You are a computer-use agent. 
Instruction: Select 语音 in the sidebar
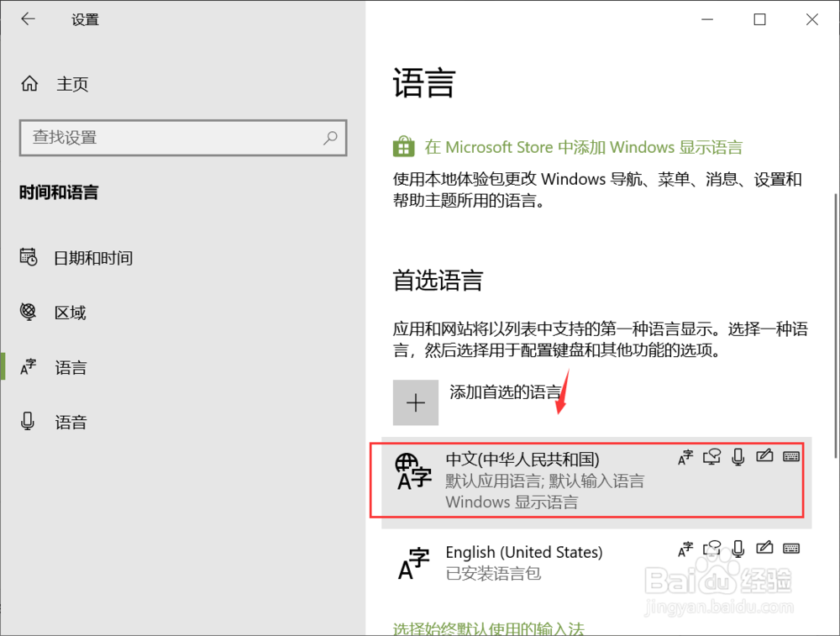(70, 421)
